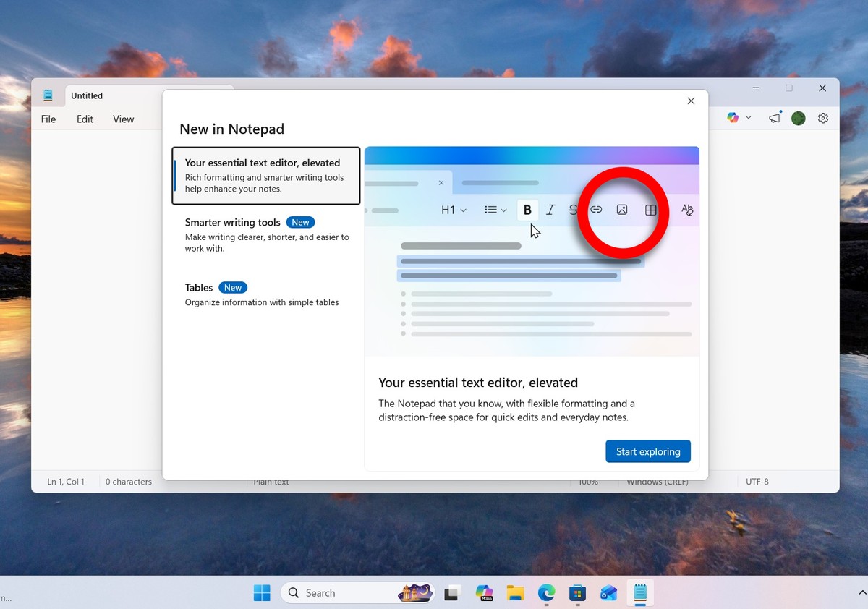Open Notepad settings with the gear icon
The image size is (868, 609).
(x=823, y=117)
